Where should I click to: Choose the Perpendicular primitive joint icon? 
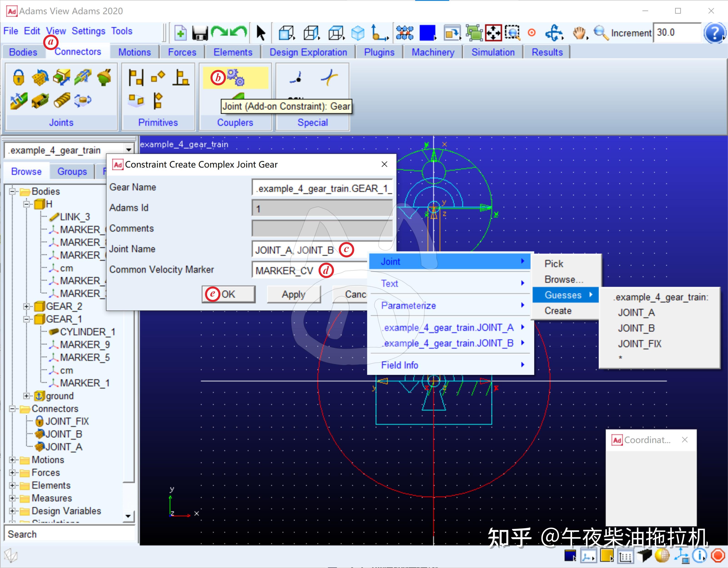(x=181, y=77)
